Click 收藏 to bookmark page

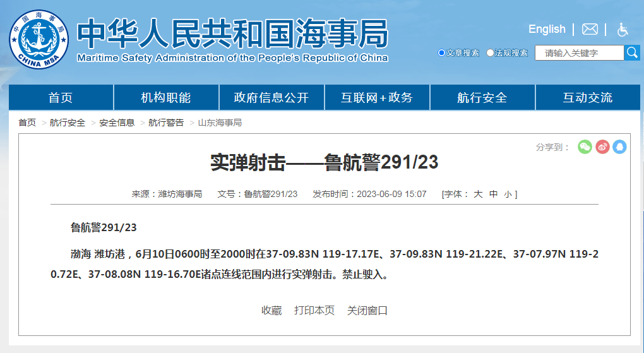click(271, 310)
